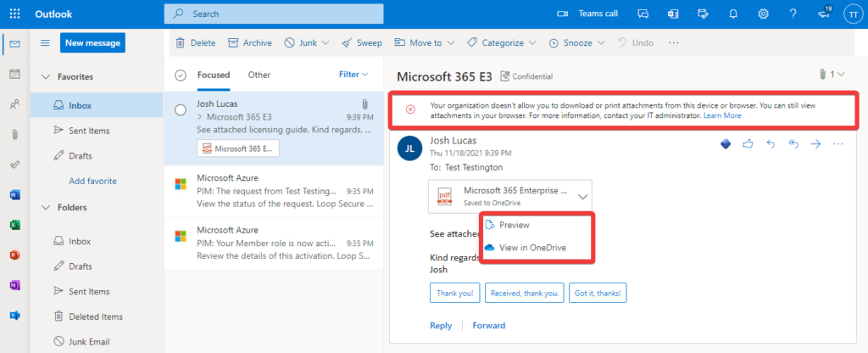This screenshot has width=868, height=353.
Task: Launch Word from the left rail
Action: point(15,194)
